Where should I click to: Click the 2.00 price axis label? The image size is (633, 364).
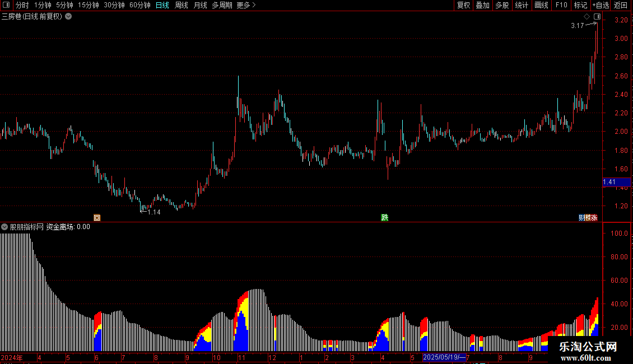click(621, 132)
